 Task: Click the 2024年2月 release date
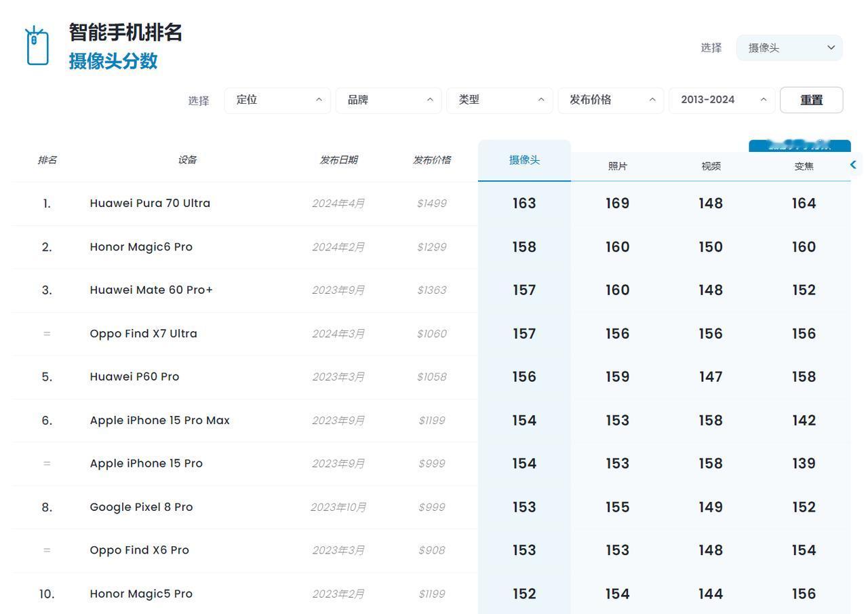pos(338,247)
